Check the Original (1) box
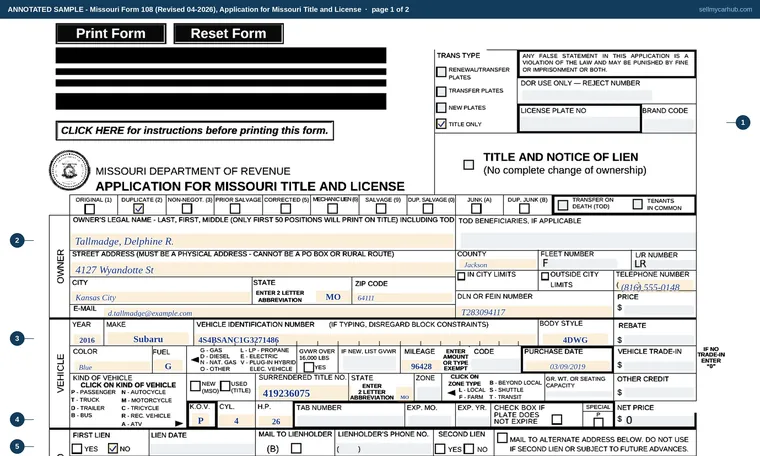Screen dimensions: 760x456 [90, 209]
